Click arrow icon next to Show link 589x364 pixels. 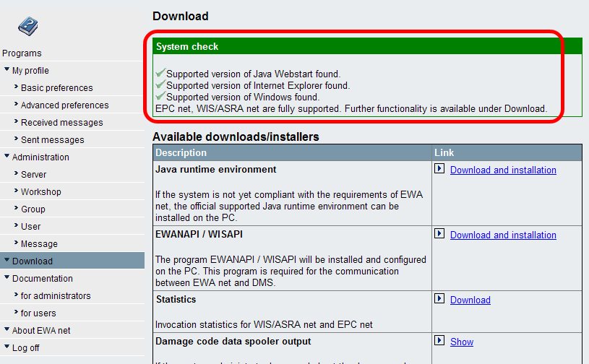[439, 342]
